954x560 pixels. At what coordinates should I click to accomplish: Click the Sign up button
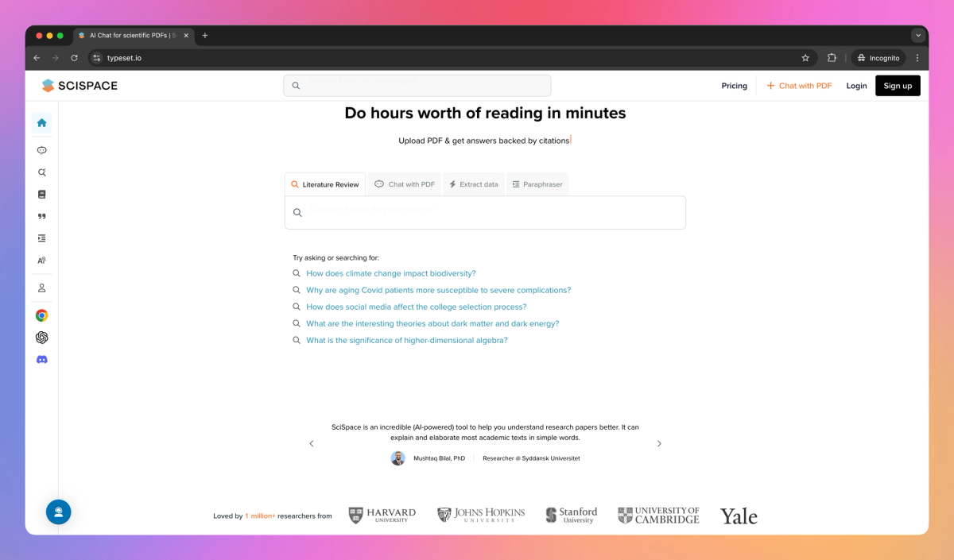point(898,86)
